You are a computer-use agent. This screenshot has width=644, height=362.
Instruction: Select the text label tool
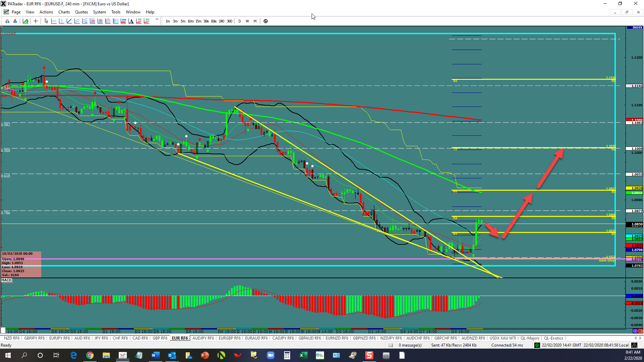click(131, 21)
